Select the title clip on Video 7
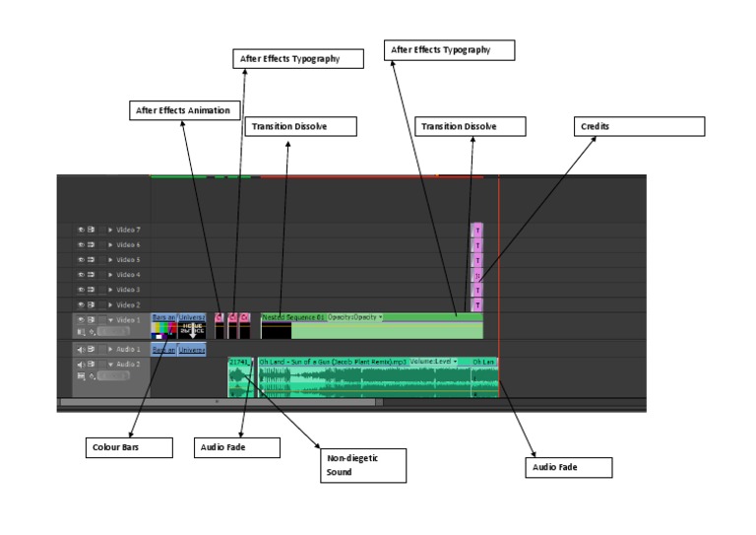Screen dimensions: 756x535 pyautogui.click(x=477, y=231)
